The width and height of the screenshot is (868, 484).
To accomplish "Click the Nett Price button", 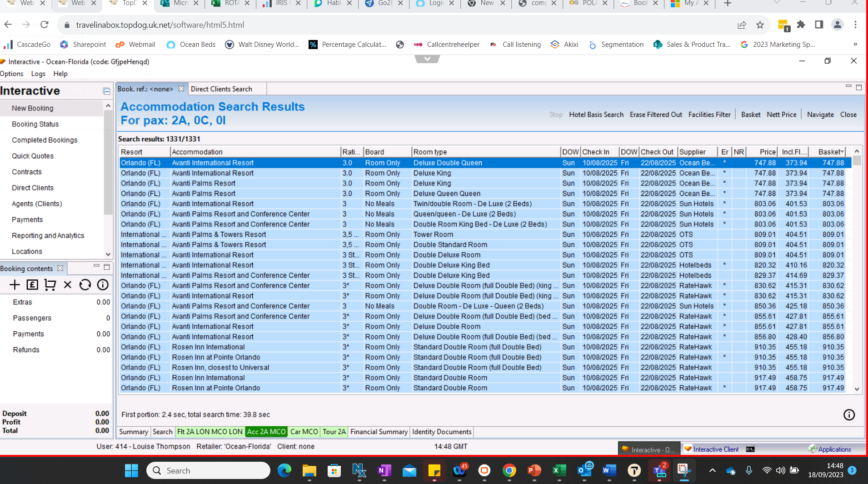I will (782, 115).
